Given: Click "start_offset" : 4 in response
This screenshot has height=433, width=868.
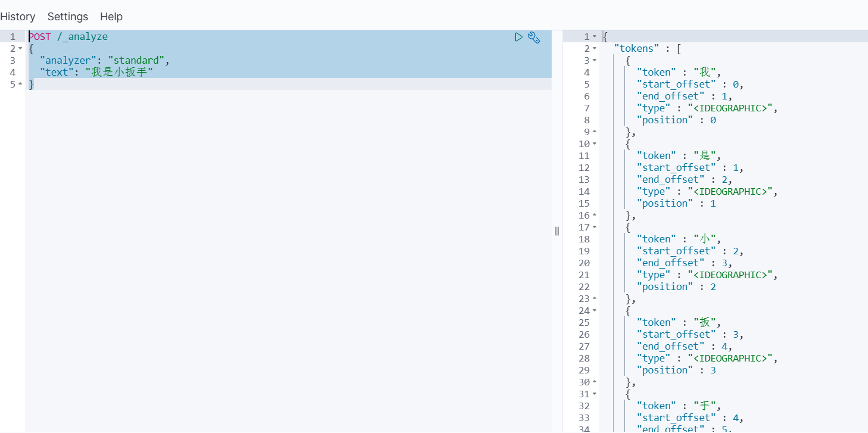Looking at the screenshot, I should pos(690,418).
